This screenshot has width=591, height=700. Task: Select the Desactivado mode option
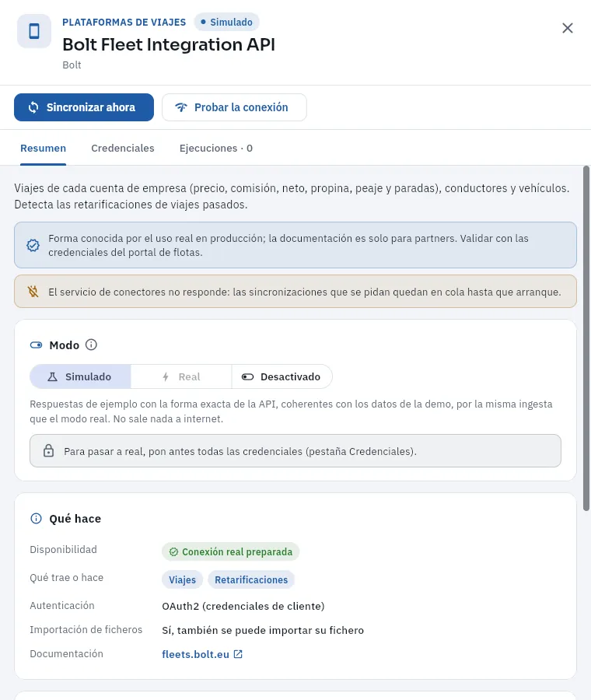click(282, 376)
